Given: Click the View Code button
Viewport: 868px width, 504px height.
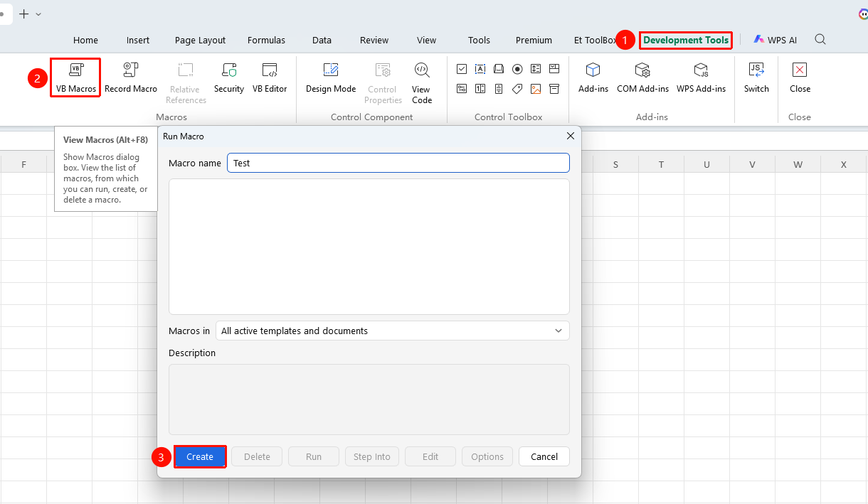Looking at the screenshot, I should (x=422, y=83).
